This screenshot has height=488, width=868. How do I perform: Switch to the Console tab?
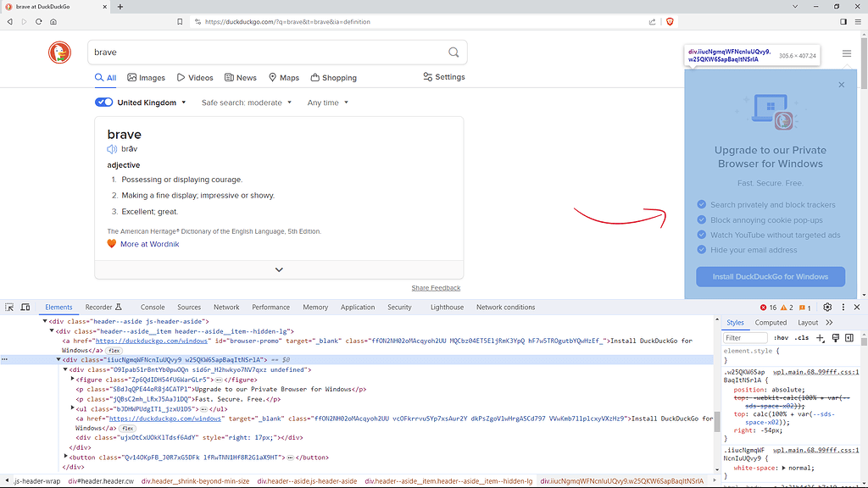[x=151, y=307]
